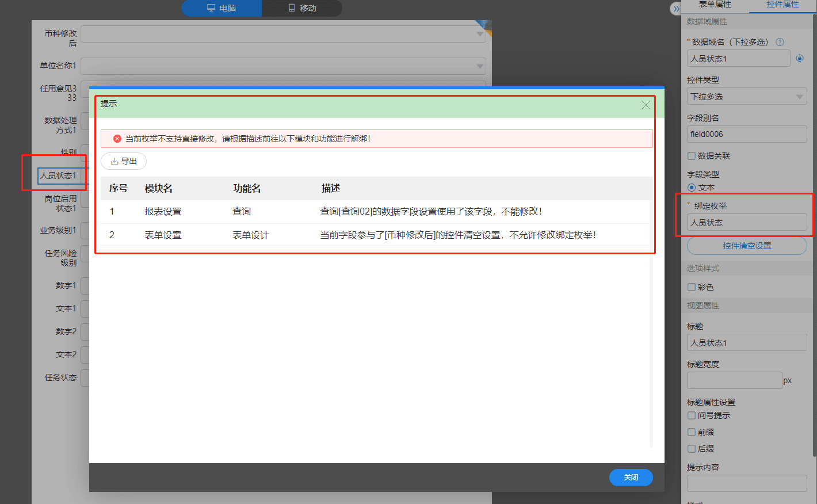Click the target icon next to the 人员状态1 field

pyautogui.click(x=800, y=58)
